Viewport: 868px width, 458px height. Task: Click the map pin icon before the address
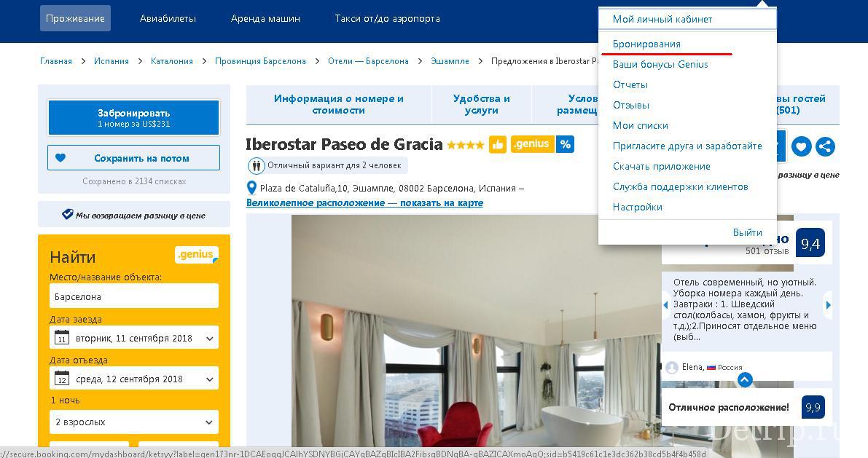pos(252,188)
